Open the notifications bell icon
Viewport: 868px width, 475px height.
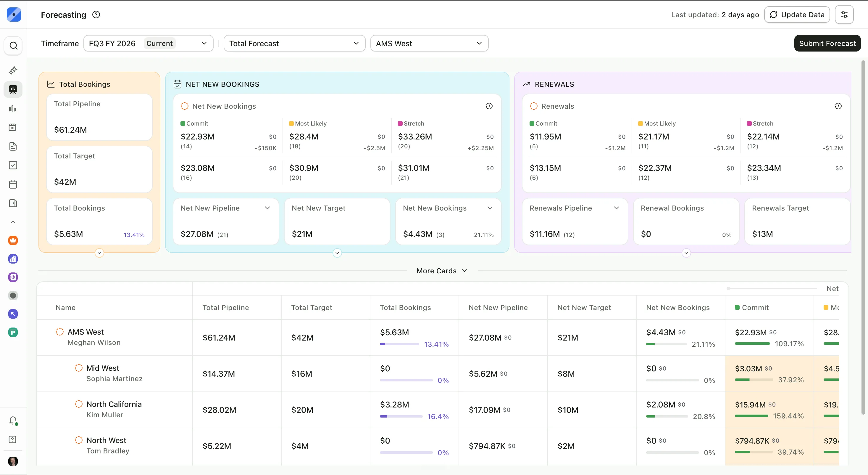tap(13, 420)
